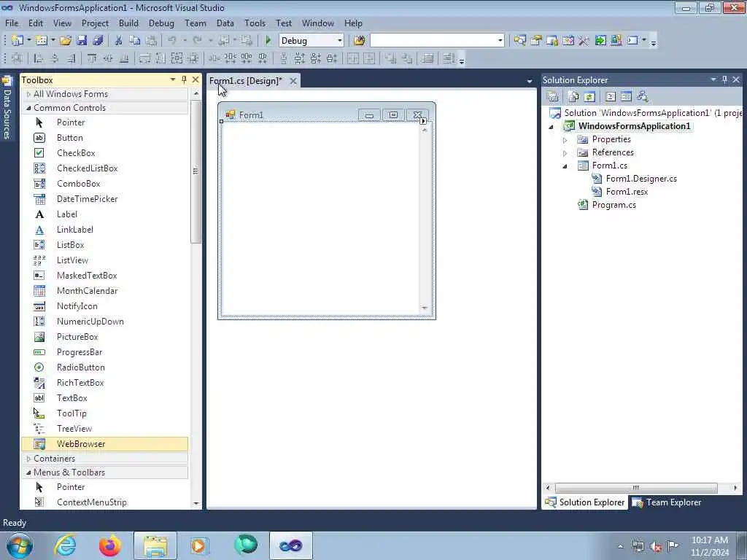Click the Save All toolbar icon
The width and height of the screenshot is (747, 560).
(98, 41)
